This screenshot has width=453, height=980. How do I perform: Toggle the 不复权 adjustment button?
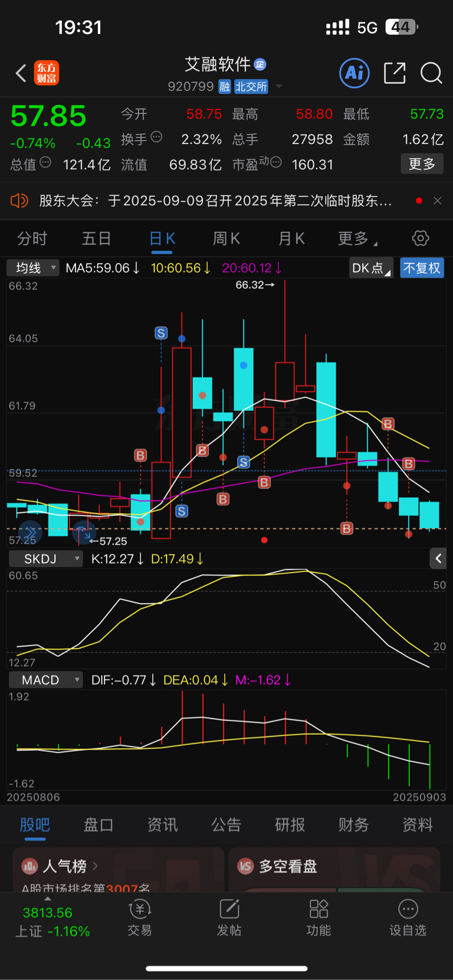(x=422, y=268)
